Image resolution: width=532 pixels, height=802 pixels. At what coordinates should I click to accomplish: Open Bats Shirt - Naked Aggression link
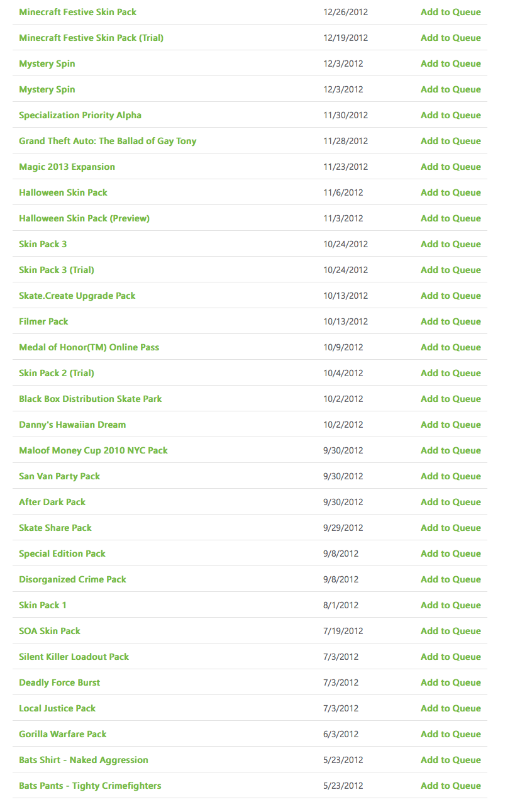[84, 760]
